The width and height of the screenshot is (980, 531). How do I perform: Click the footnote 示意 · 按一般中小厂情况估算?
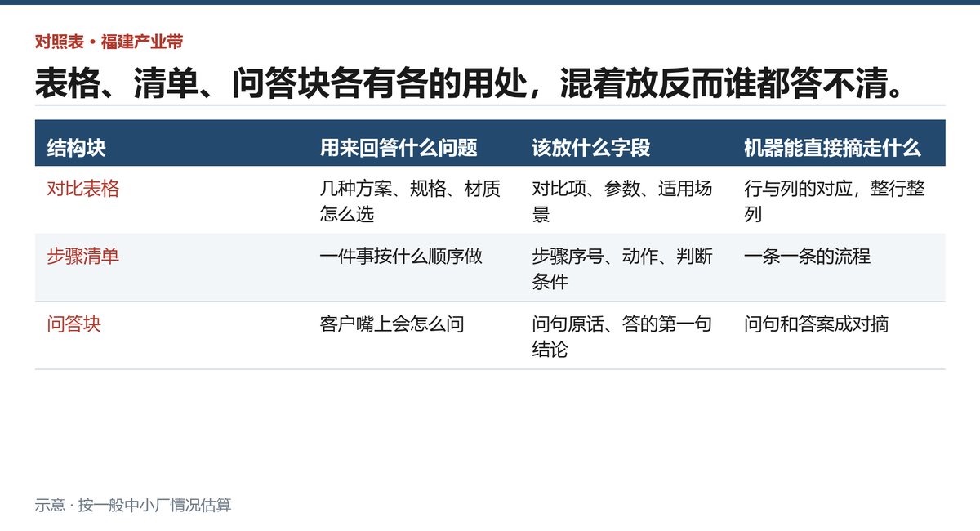tap(133, 505)
